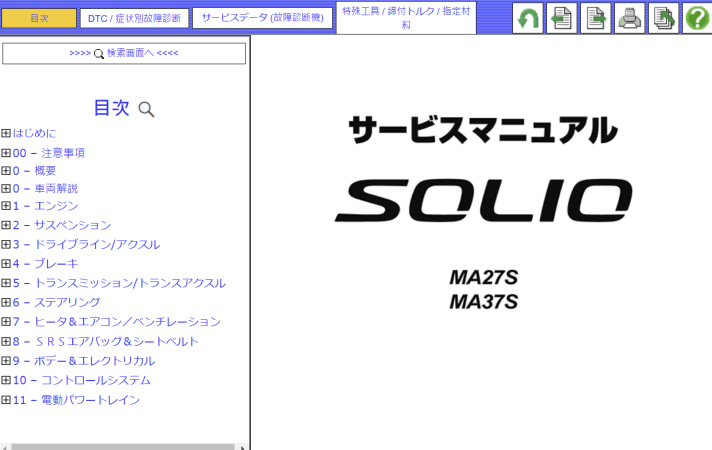Open 8 – SRSエアバッグ&シートベルト link
712x450 pixels.
106,341
